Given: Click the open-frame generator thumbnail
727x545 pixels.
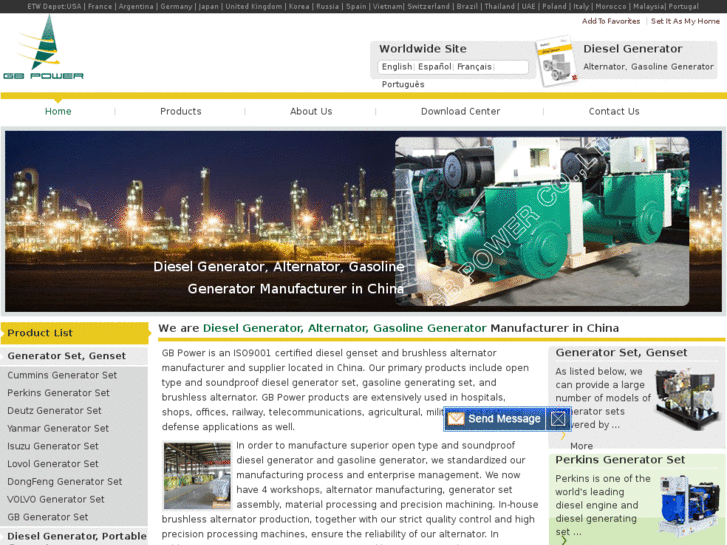Looking at the screenshot, I should pyautogui.click(x=687, y=398).
